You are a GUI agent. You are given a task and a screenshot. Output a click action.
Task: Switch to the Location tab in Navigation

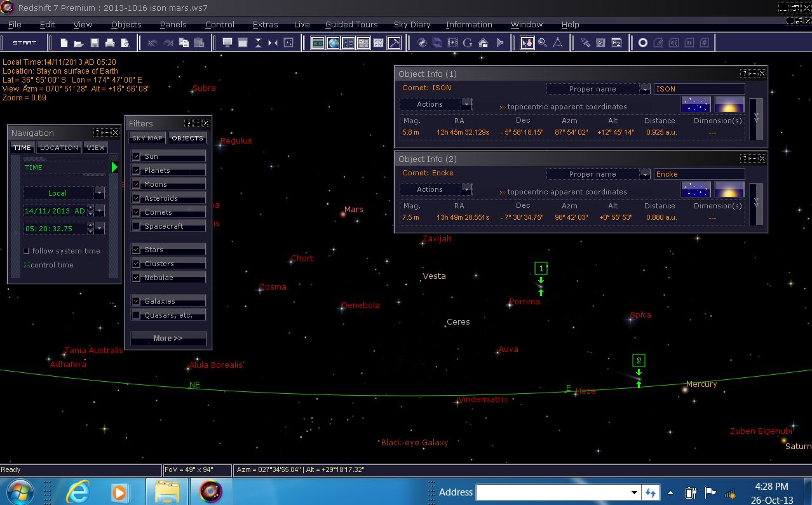[x=59, y=147]
